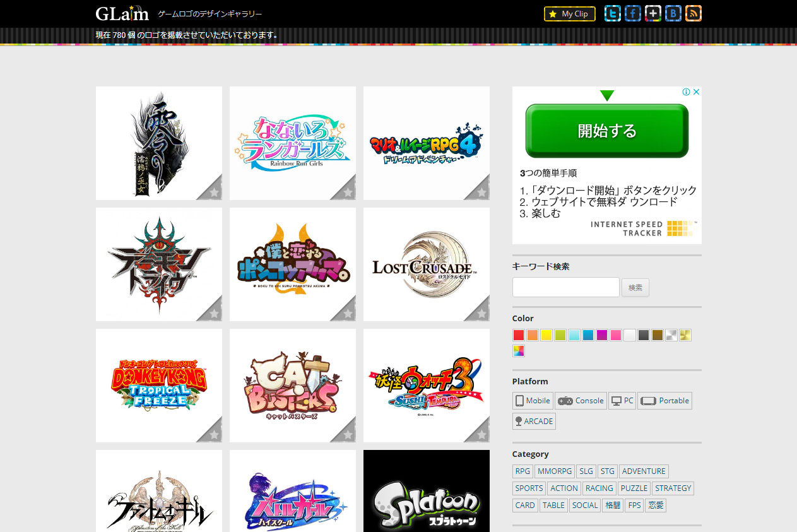Select the rainbow multicolor swatch
This screenshot has height=532, width=797.
(519, 350)
